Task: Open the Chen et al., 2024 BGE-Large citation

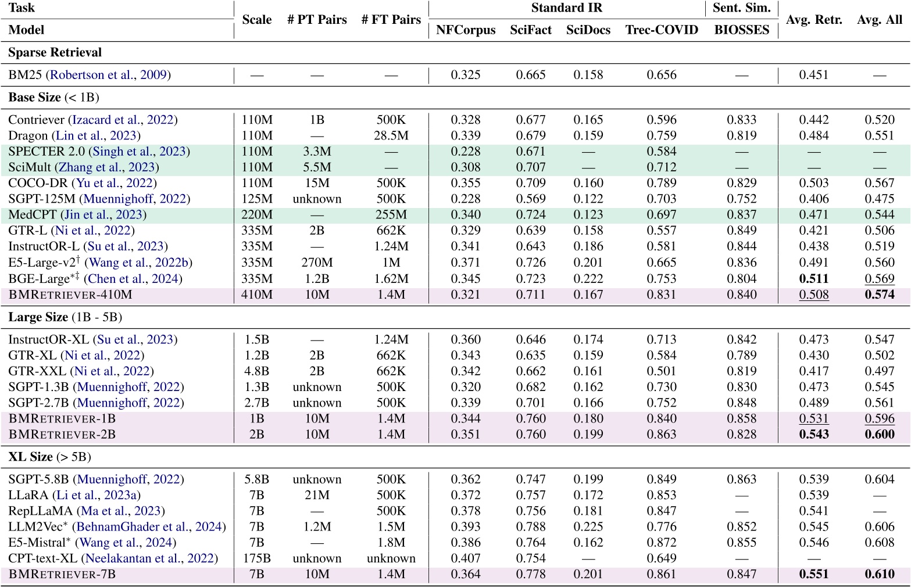Action: point(134,279)
